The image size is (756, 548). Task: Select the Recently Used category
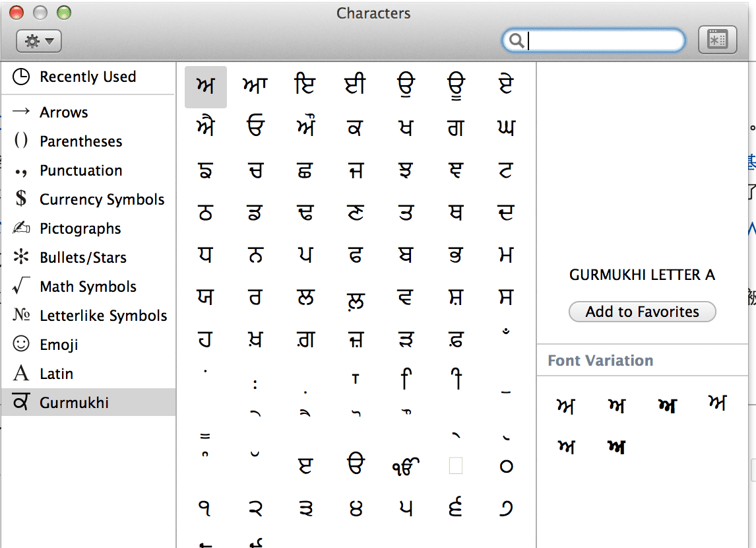(87, 77)
